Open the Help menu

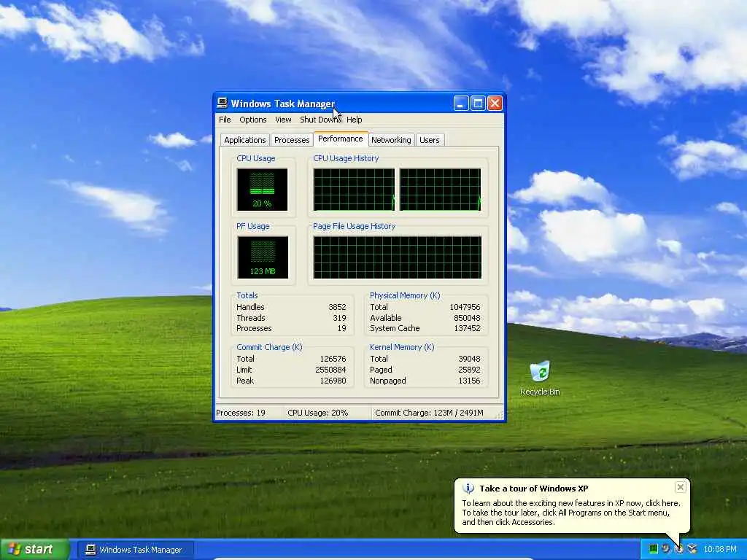coord(354,120)
